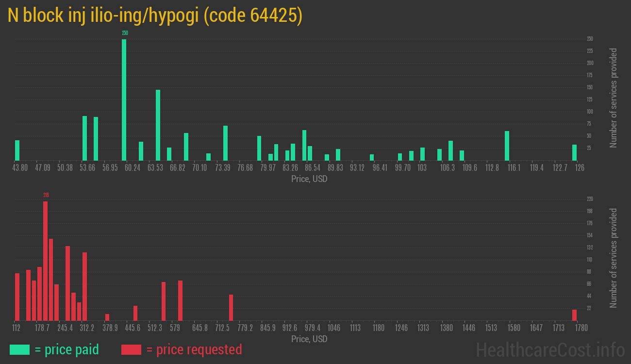This screenshot has height=364, width=631.
Task: Click the 112 label on bottom axis
Action: coord(17,328)
